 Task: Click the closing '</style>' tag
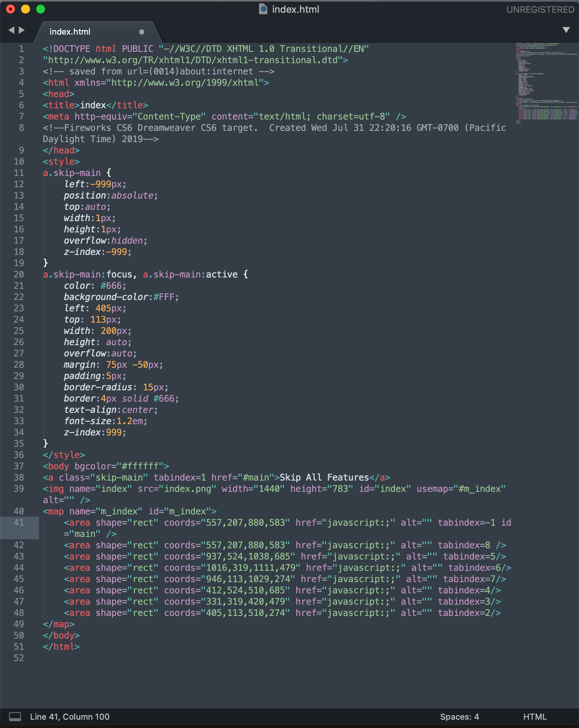coord(64,455)
